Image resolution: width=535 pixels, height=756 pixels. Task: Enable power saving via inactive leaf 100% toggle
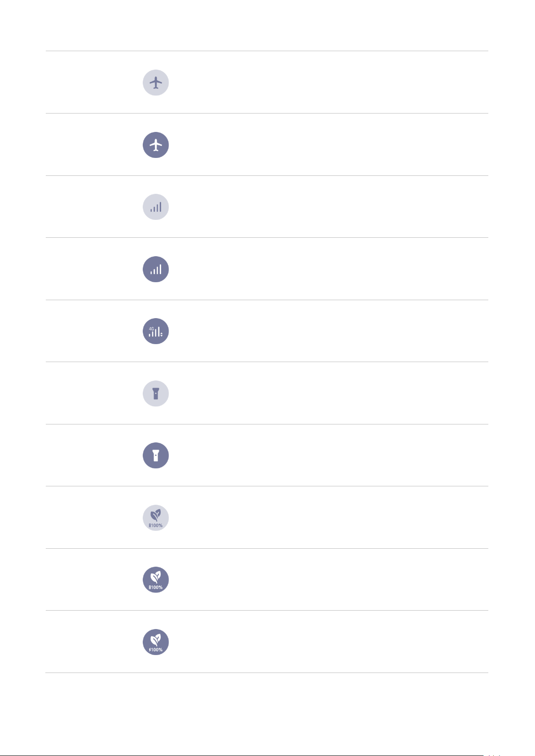[x=156, y=518]
